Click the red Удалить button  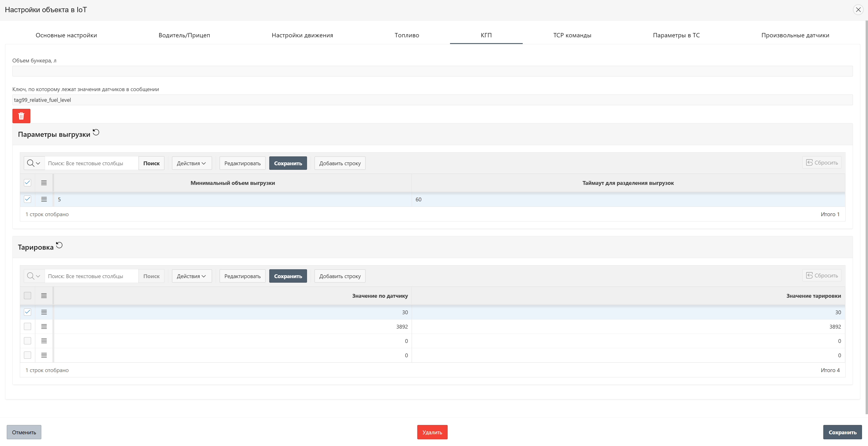click(x=432, y=432)
